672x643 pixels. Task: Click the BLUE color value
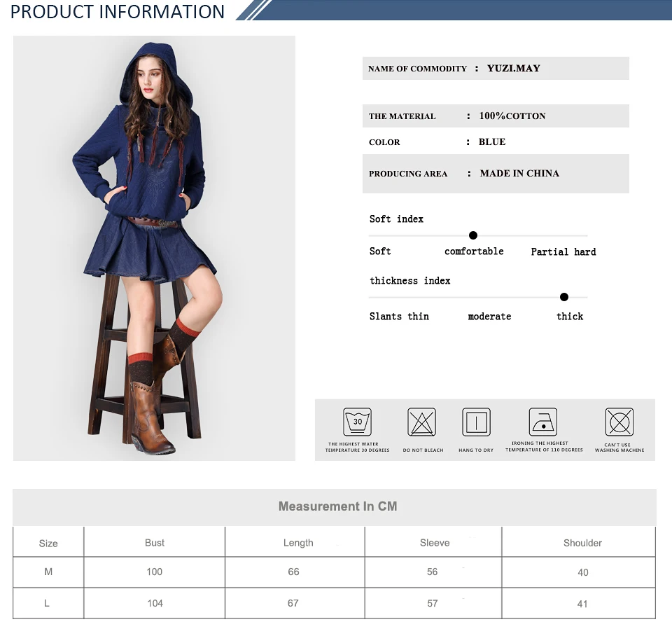click(492, 142)
